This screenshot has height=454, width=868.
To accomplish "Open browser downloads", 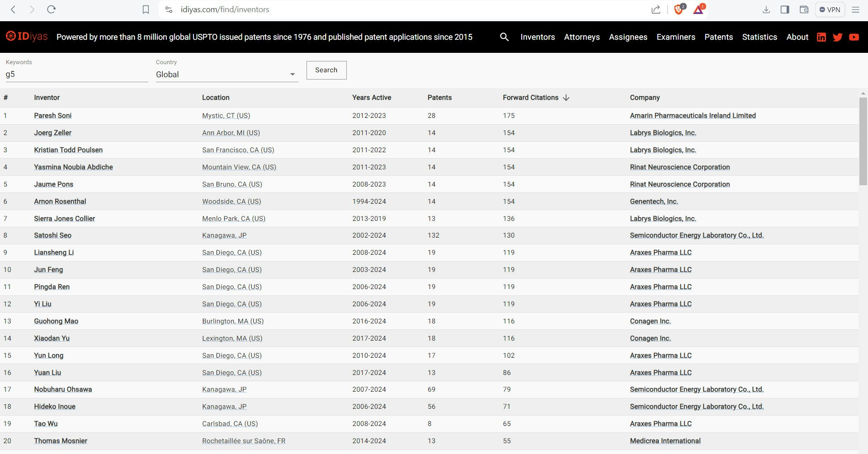I will tap(766, 9).
